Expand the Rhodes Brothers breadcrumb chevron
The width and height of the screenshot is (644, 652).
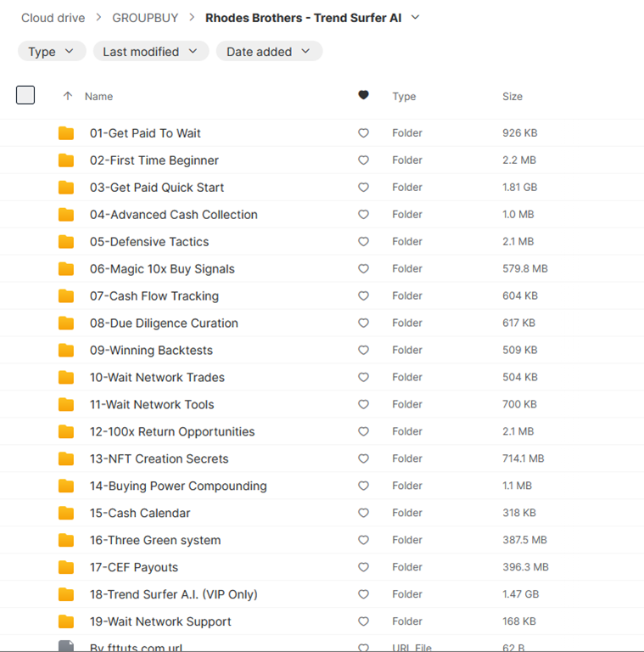click(415, 18)
